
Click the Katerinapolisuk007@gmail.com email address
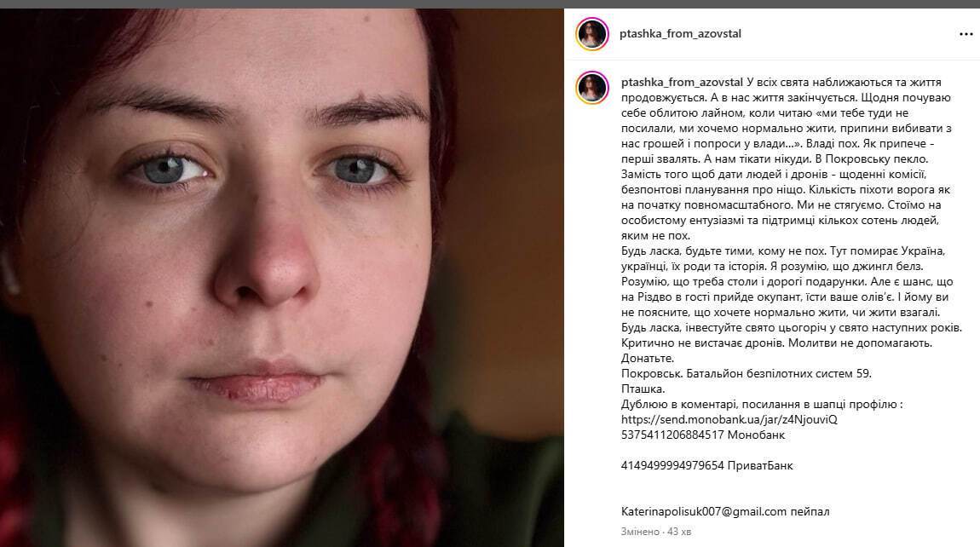click(704, 511)
